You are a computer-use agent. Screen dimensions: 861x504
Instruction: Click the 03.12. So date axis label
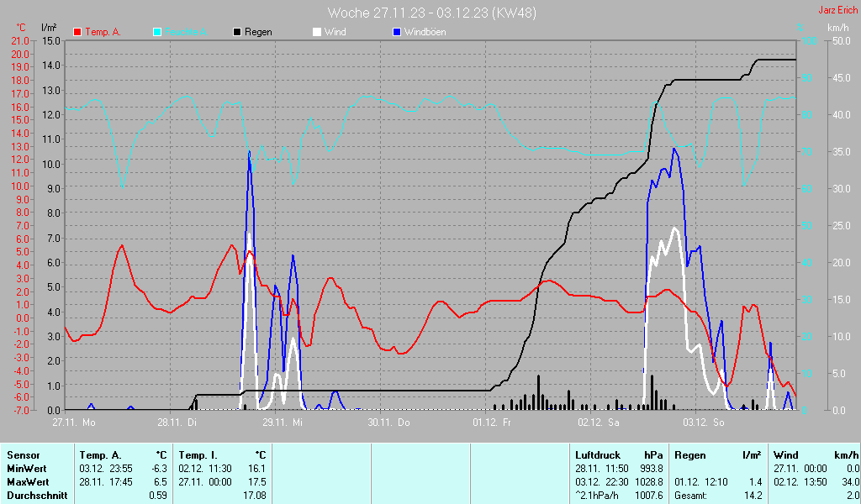click(704, 423)
